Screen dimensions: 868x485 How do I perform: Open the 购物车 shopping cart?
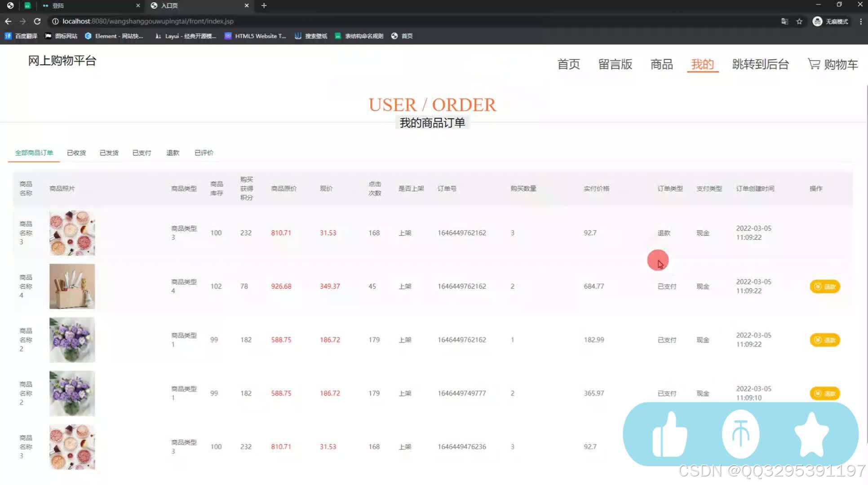tap(833, 64)
